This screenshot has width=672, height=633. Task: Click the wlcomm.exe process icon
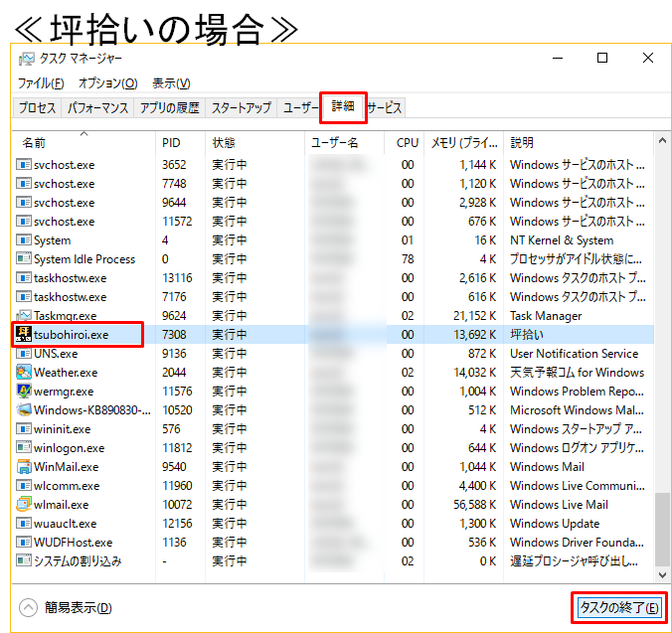point(24,485)
